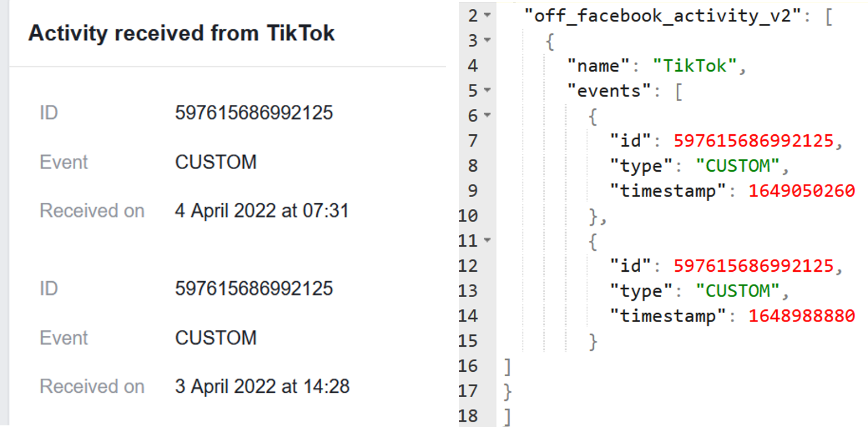Screen dimensions: 868x427
Task: Select the "CUSTOM" type value on line 13
Action: [x=739, y=290]
